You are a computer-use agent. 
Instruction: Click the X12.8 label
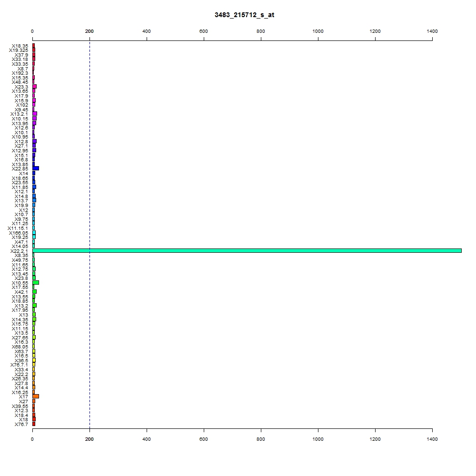tap(21, 142)
